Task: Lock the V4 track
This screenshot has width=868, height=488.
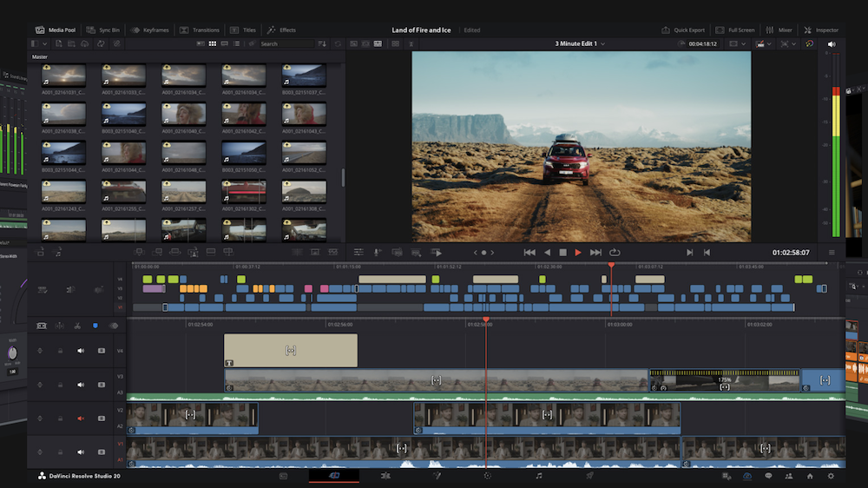Action: pyautogui.click(x=60, y=351)
